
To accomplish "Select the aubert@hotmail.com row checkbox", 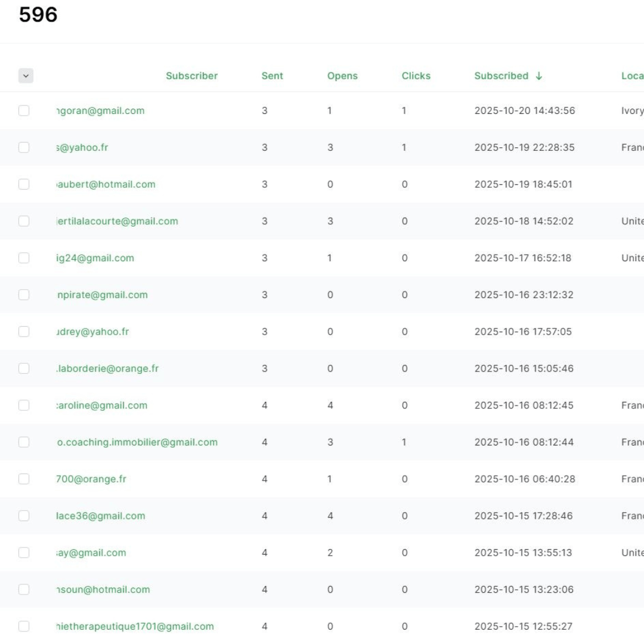I will coord(24,184).
